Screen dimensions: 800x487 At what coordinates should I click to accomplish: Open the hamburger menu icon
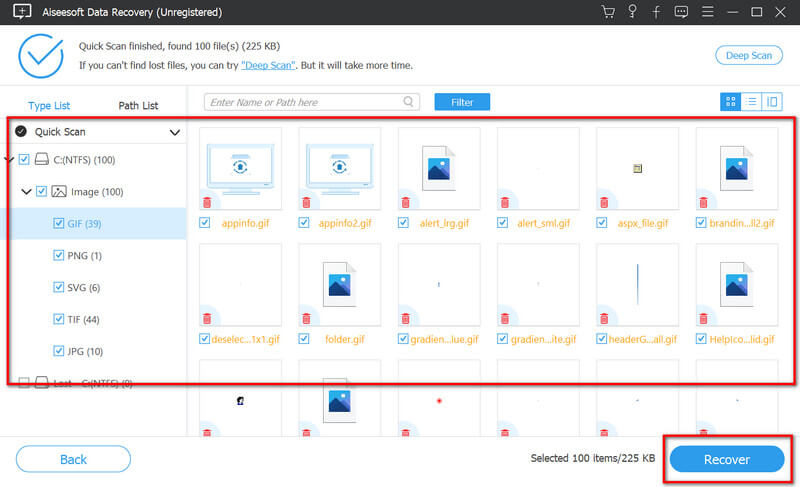(707, 12)
